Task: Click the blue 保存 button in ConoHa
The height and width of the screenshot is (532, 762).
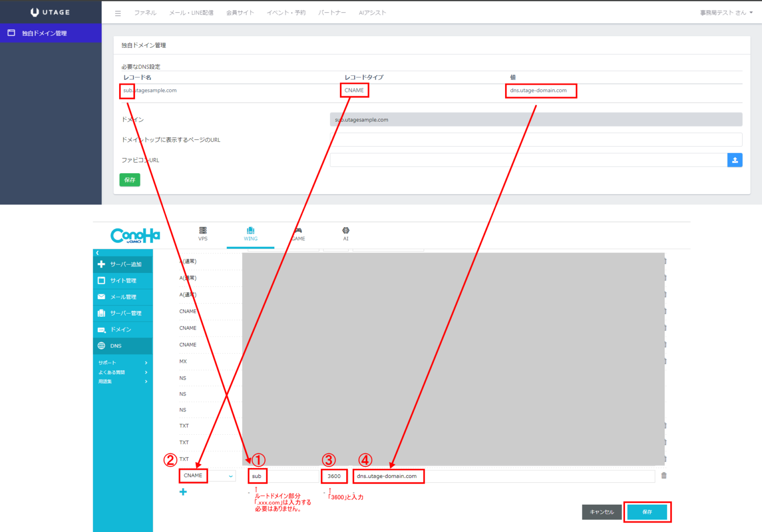Action: [x=647, y=512]
